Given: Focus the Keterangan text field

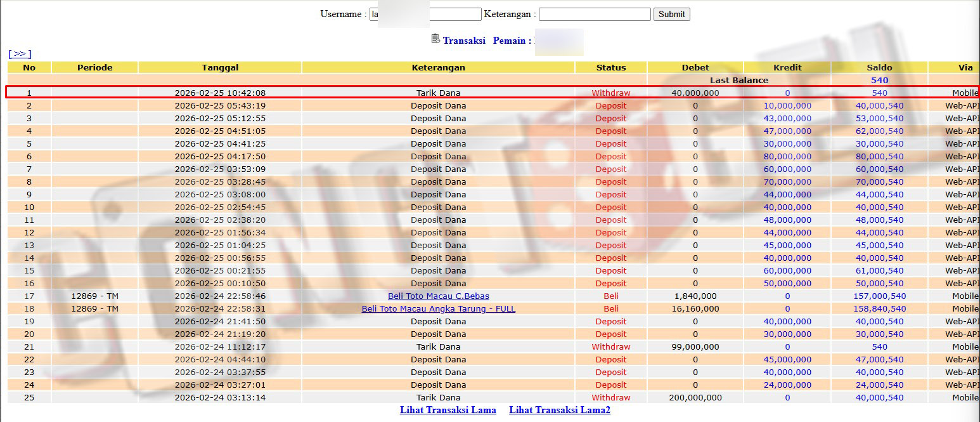Looking at the screenshot, I should coord(594,14).
